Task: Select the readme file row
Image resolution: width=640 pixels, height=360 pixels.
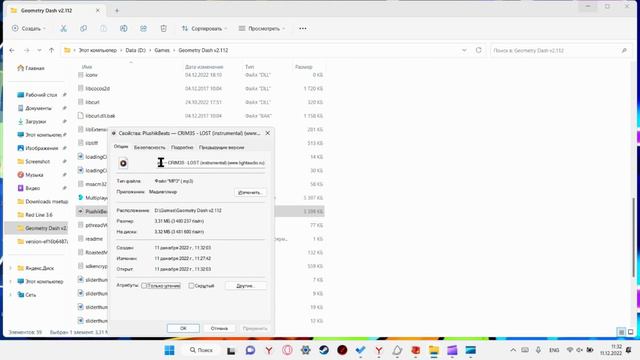Action: tap(93, 239)
